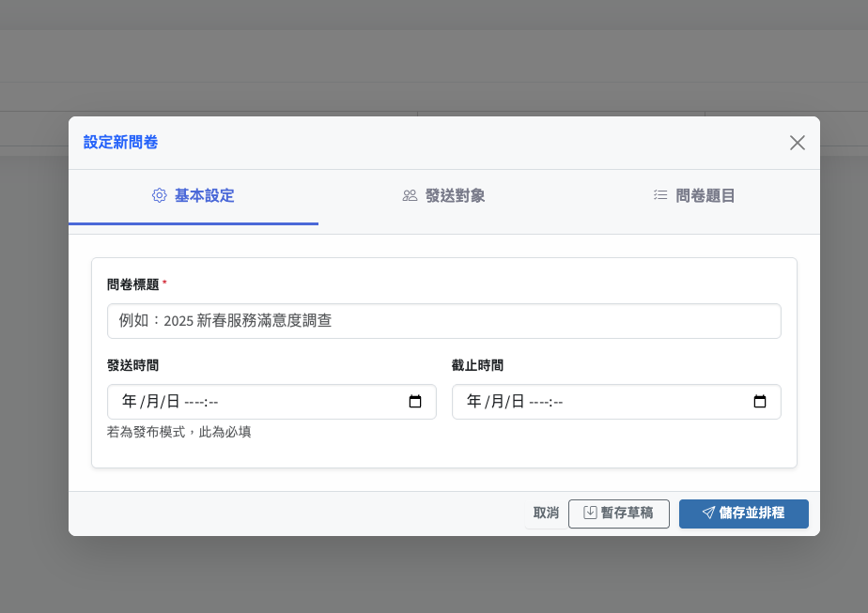The height and width of the screenshot is (613, 868).
Task: Open calendar picker in 發送時間 field
Action: point(415,402)
